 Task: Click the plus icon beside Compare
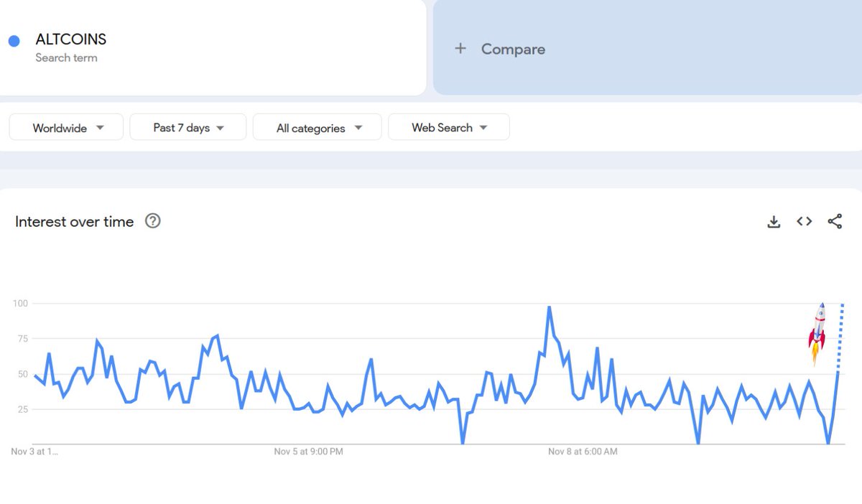(460, 49)
